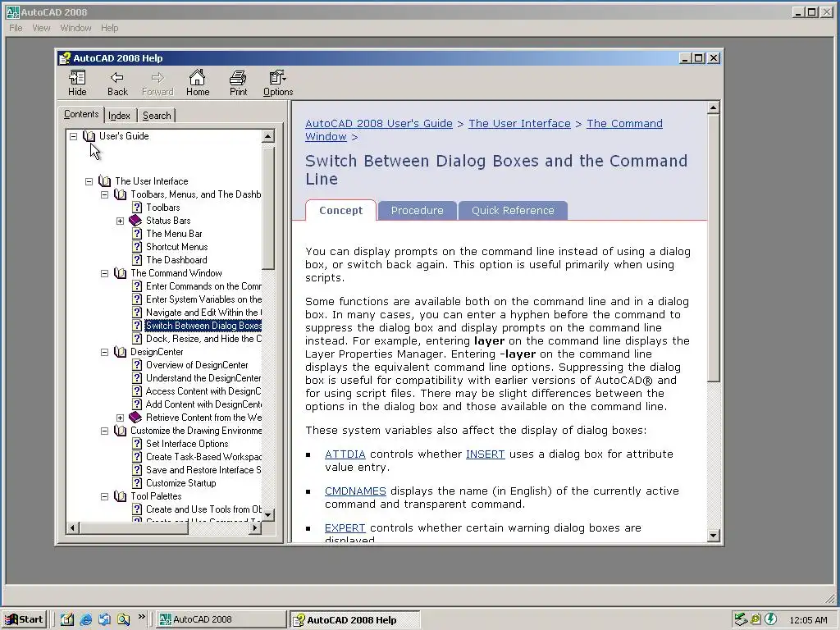Click The Menu Bar topic page icon
Viewport: 840px width, 630px height.
(137, 234)
